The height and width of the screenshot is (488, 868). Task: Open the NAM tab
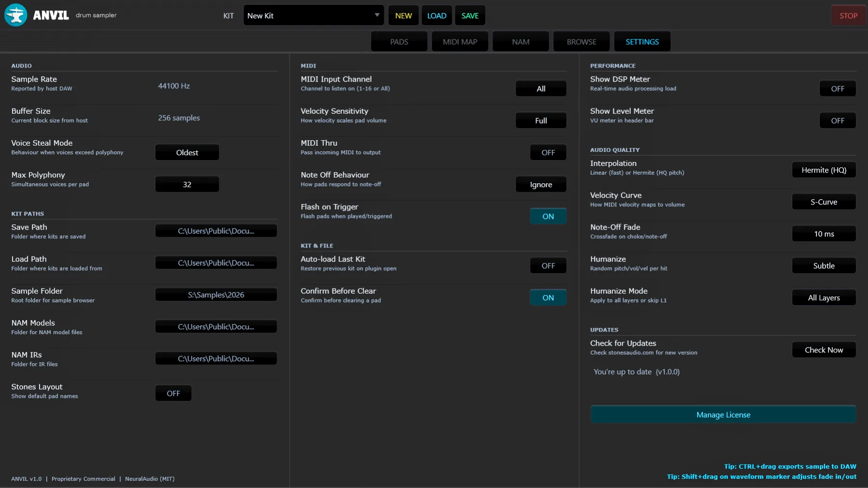(520, 42)
